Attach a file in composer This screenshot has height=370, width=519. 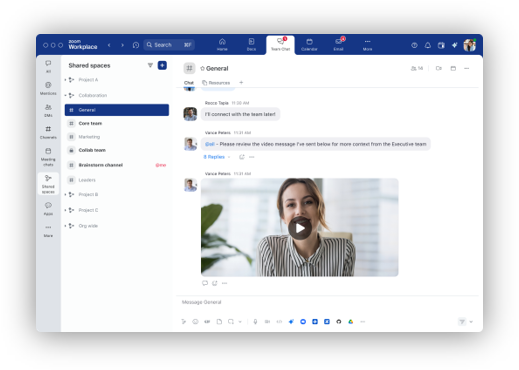coord(219,322)
